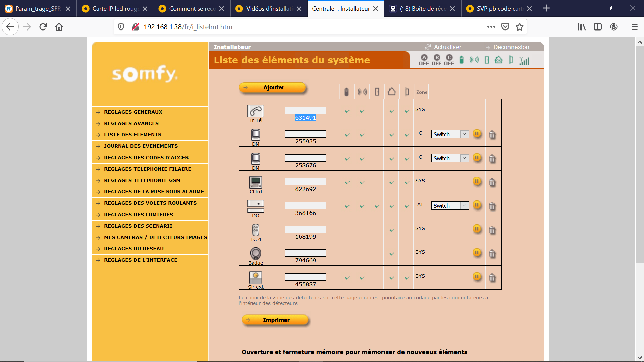Open REGLAGES DES CODES D'ACCES menu
This screenshot has width=644, height=362.
tap(146, 158)
